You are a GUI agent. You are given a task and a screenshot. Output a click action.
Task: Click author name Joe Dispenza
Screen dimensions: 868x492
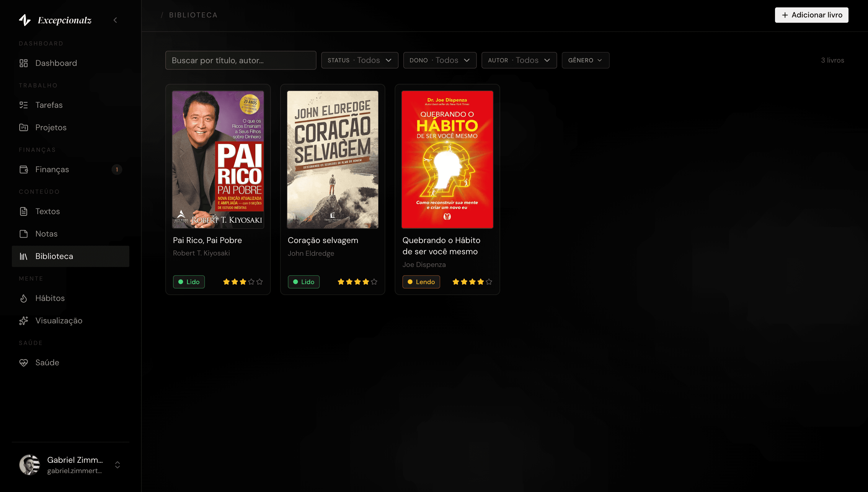coord(424,265)
